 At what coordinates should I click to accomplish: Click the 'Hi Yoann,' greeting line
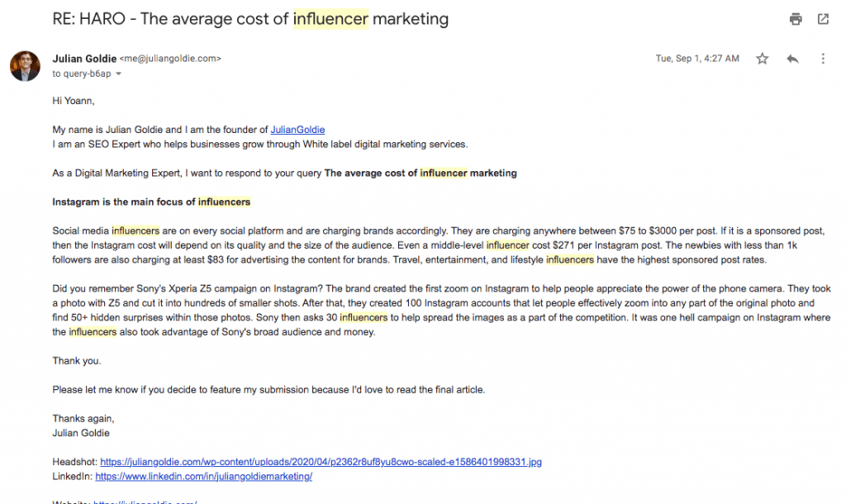(x=74, y=101)
